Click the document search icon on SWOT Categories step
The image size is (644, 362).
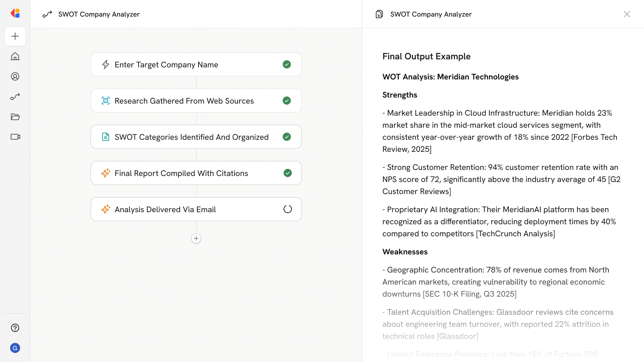(x=106, y=137)
